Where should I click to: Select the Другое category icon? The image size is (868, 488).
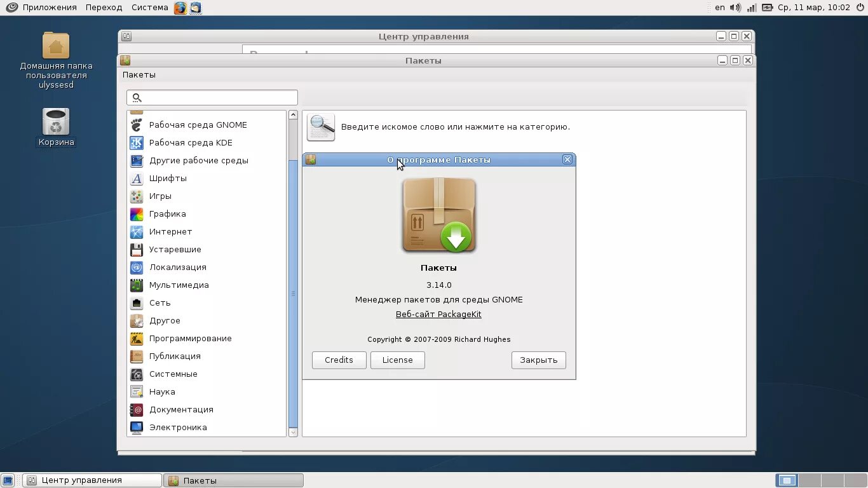pyautogui.click(x=137, y=321)
